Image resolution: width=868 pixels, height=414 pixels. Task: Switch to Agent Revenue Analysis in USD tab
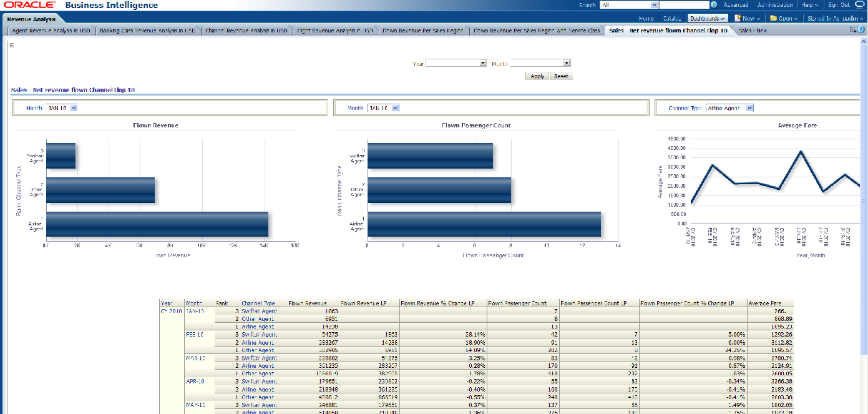tap(51, 30)
